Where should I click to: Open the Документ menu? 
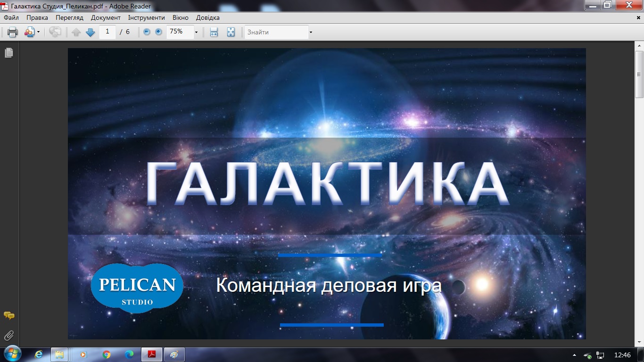tap(106, 17)
